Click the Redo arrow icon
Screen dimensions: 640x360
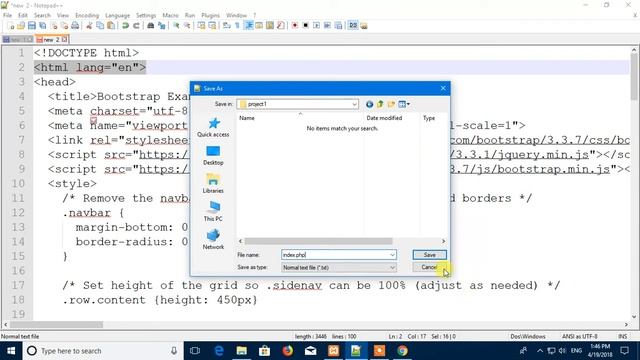coord(136,26)
